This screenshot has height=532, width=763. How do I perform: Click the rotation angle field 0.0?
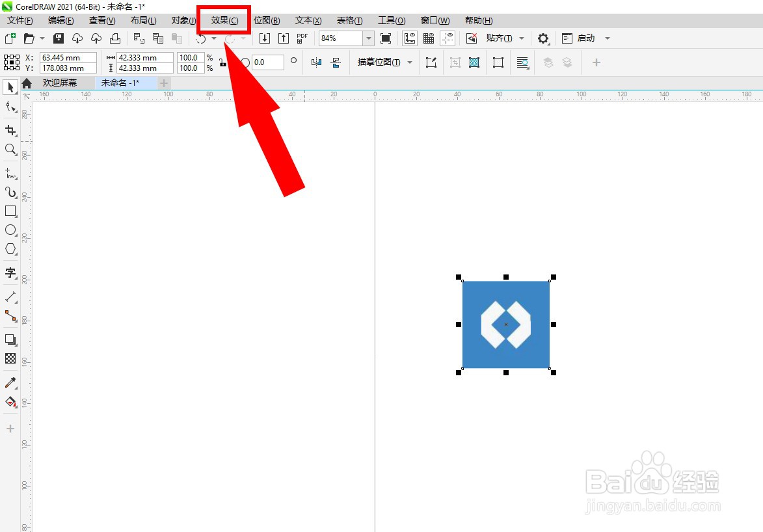(267, 62)
